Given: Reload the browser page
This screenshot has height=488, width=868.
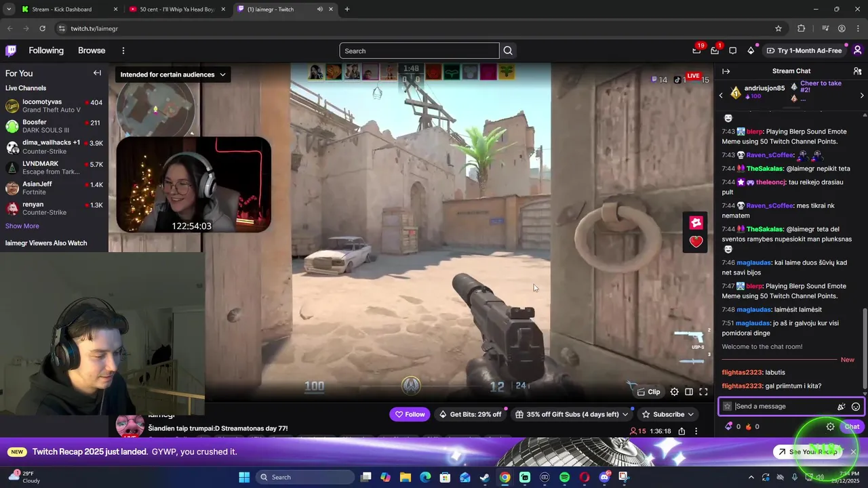Looking at the screenshot, I should 42,28.
